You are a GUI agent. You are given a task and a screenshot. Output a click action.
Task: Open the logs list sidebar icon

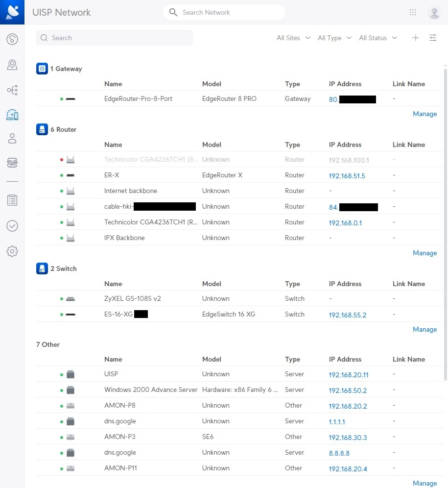point(12,200)
